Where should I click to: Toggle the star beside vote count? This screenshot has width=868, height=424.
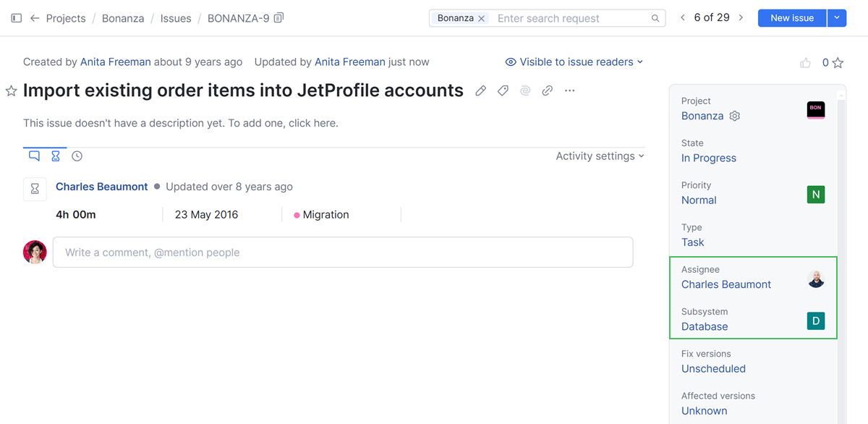coord(838,63)
